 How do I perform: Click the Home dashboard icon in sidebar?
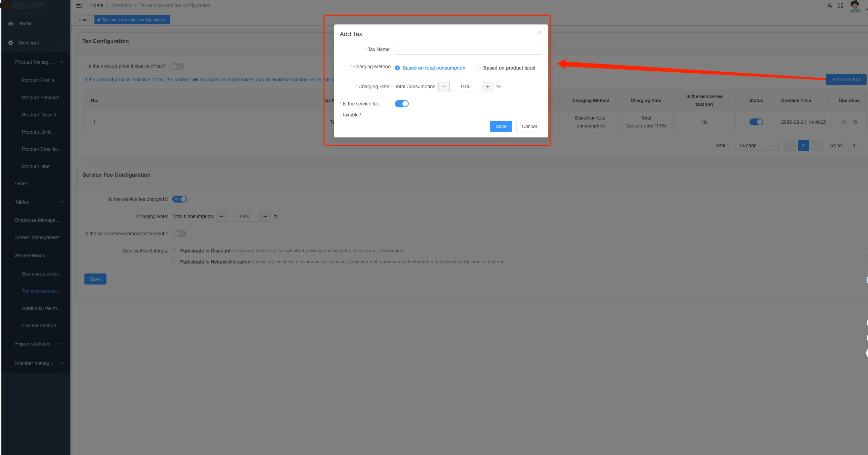(x=11, y=23)
